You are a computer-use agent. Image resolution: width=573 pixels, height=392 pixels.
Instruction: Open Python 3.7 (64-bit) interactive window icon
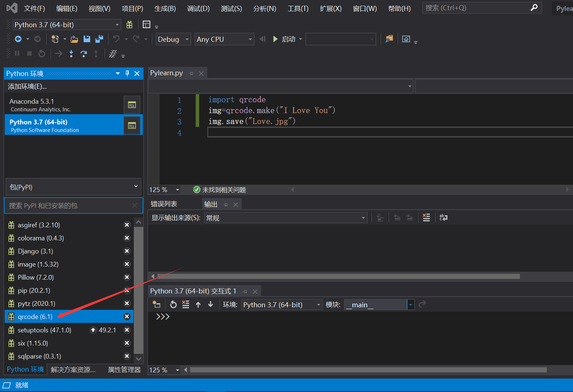[132, 125]
